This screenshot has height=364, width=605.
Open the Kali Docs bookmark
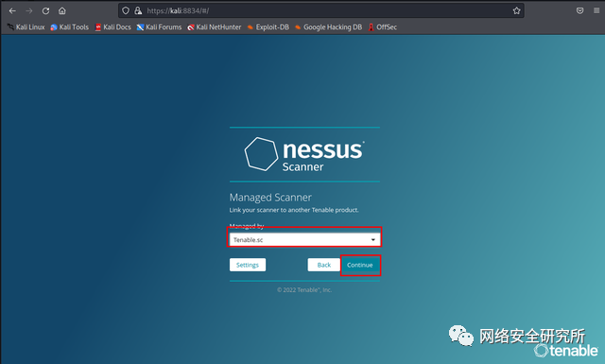tap(113, 27)
